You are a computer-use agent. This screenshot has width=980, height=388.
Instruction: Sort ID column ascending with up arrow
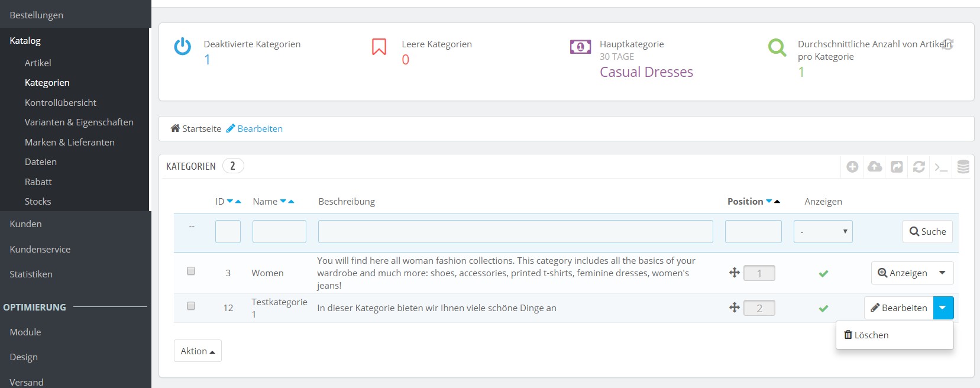(x=238, y=202)
